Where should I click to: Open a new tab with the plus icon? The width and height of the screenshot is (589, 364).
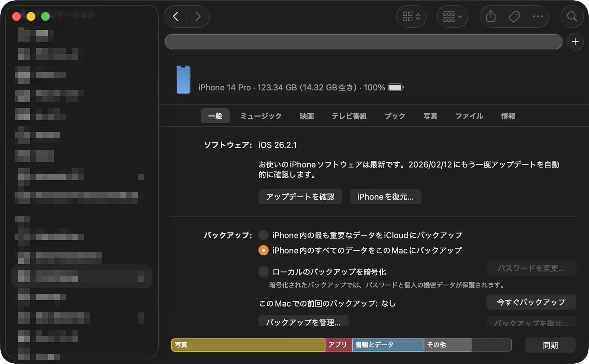575,42
